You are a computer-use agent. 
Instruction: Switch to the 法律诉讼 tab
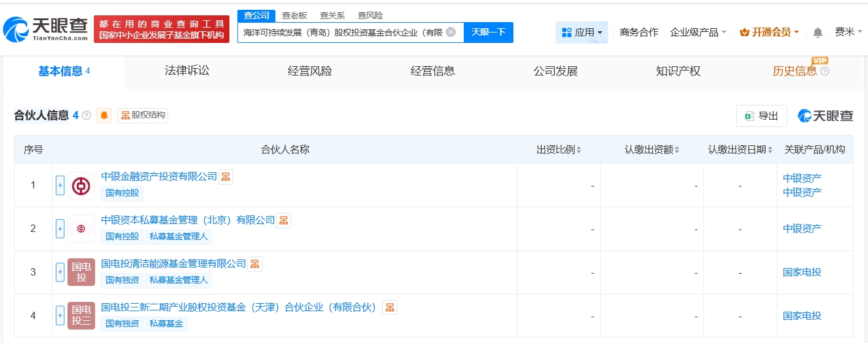pos(187,71)
